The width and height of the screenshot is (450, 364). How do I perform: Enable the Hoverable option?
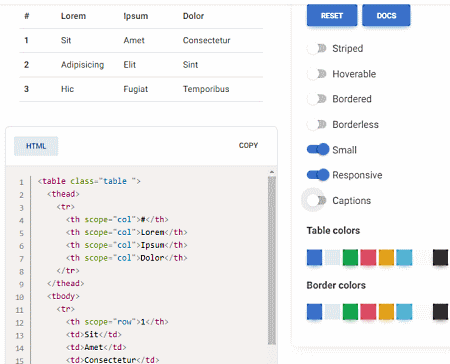[316, 74]
